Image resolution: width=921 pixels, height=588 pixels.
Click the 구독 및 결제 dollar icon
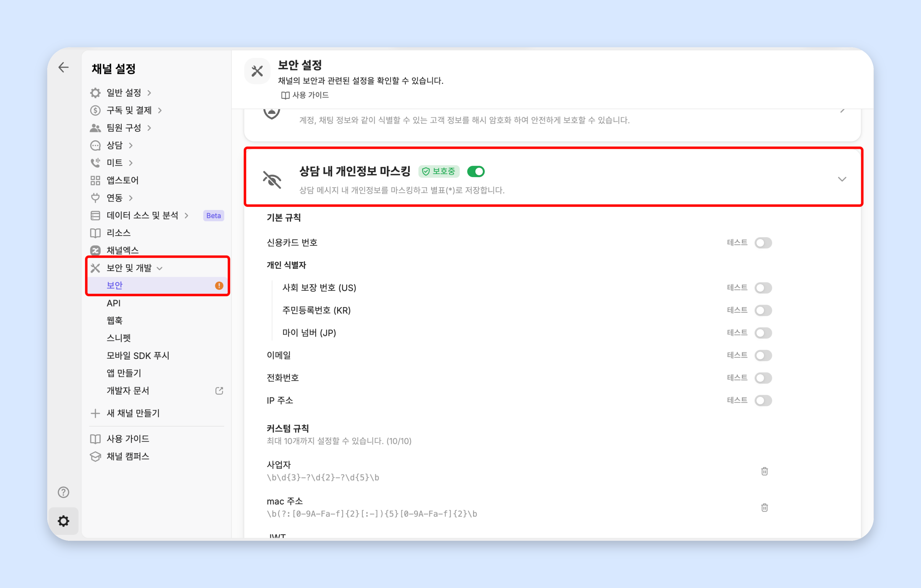pos(95,110)
